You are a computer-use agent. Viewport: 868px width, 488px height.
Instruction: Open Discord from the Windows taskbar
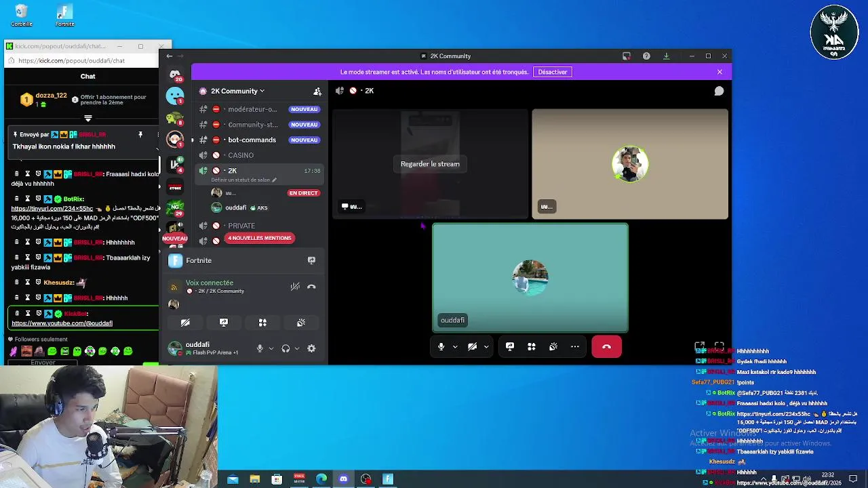pyautogui.click(x=344, y=479)
